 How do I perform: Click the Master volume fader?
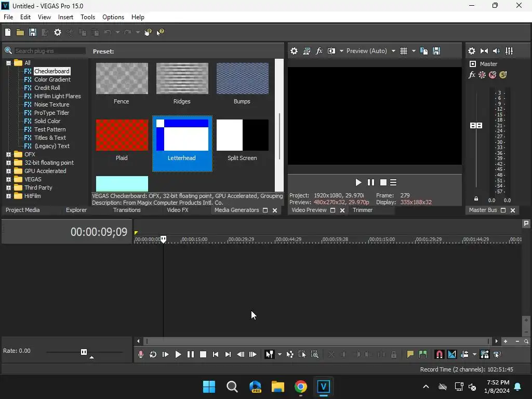click(476, 126)
